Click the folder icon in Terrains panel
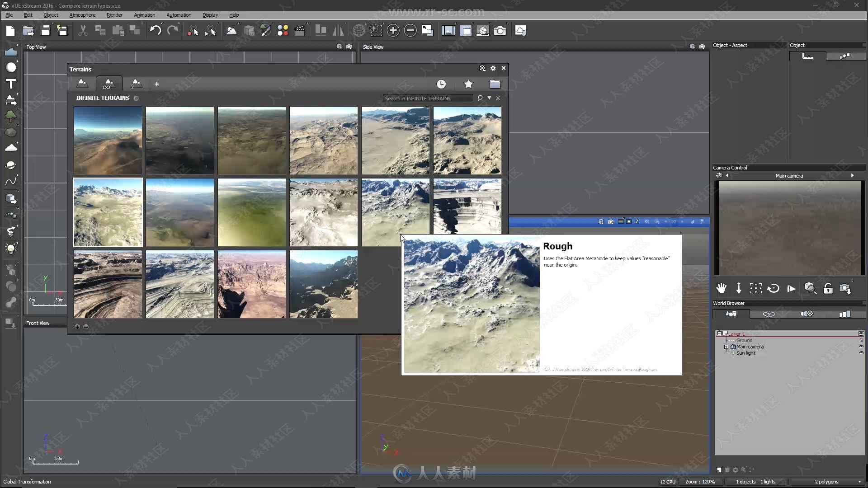The width and height of the screenshot is (868, 488). click(x=495, y=83)
